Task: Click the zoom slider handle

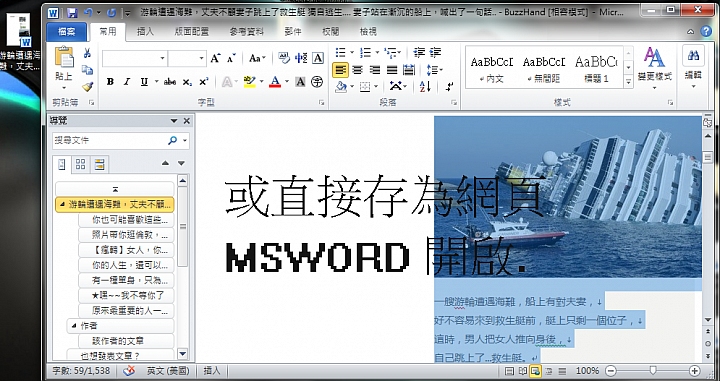Action: [x=652, y=371]
